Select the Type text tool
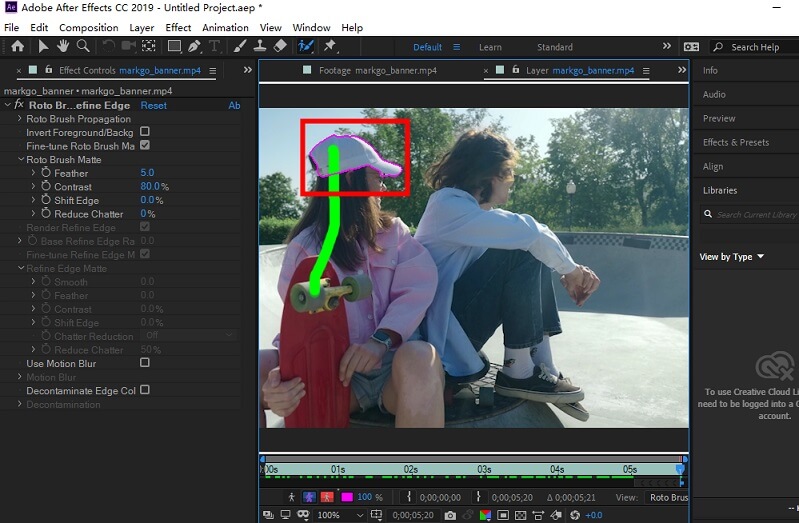This screenshot has height=523, width=799. click(215, 46)
